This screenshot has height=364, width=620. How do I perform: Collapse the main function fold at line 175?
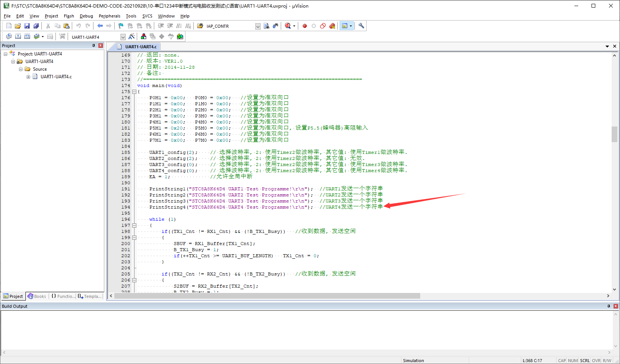pos(134,92)
